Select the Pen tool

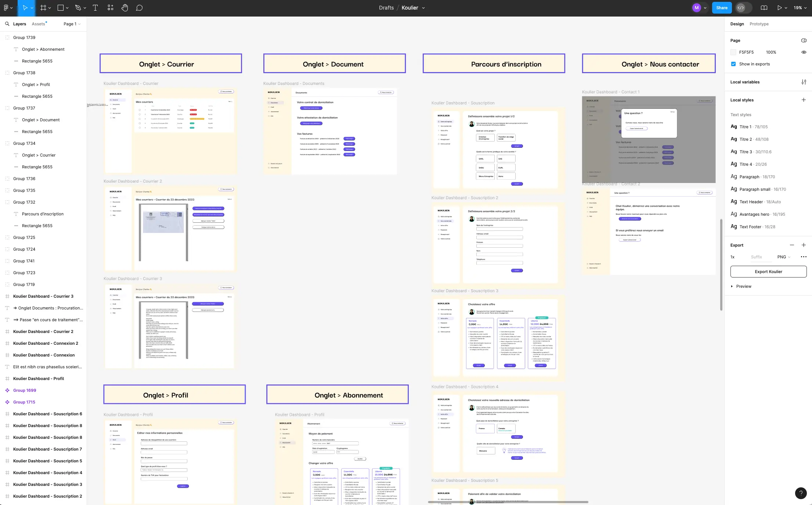click(78, 8)
